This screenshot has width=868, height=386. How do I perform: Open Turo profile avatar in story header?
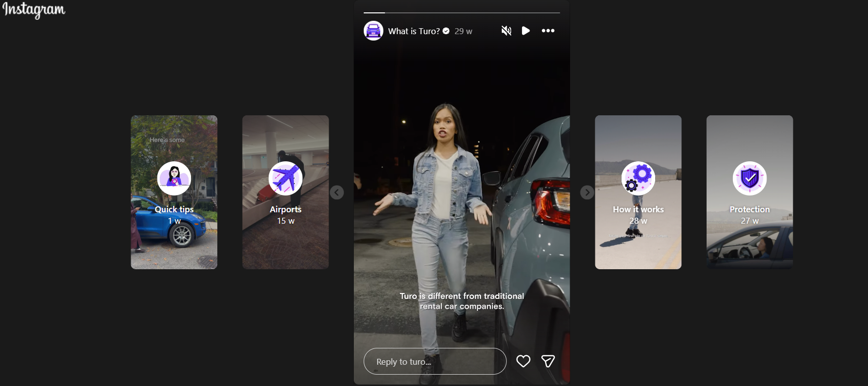click(374, 31)
